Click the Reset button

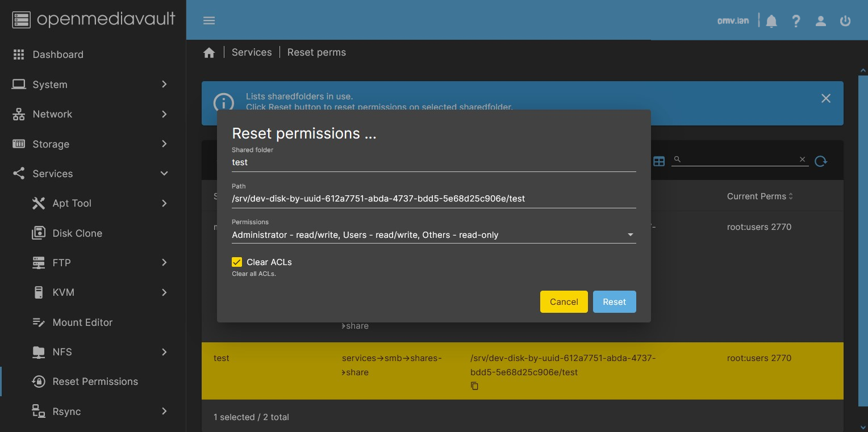click(614, 301)
